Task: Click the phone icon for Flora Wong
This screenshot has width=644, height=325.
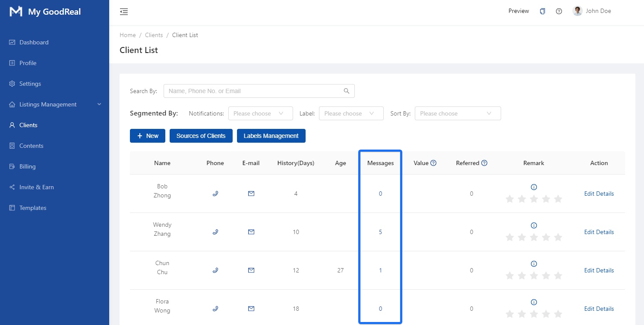Action: pyautogui.click(x=215, y=309)
